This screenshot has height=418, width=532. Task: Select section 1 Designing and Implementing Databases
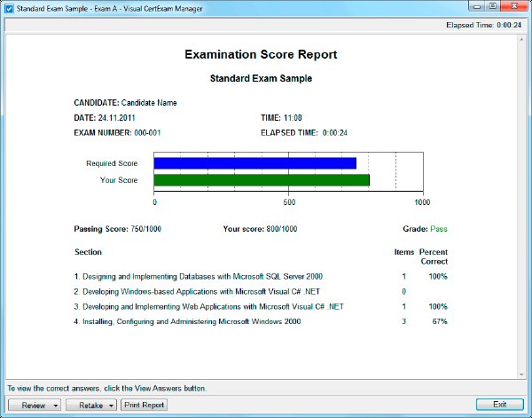(199, 276)
